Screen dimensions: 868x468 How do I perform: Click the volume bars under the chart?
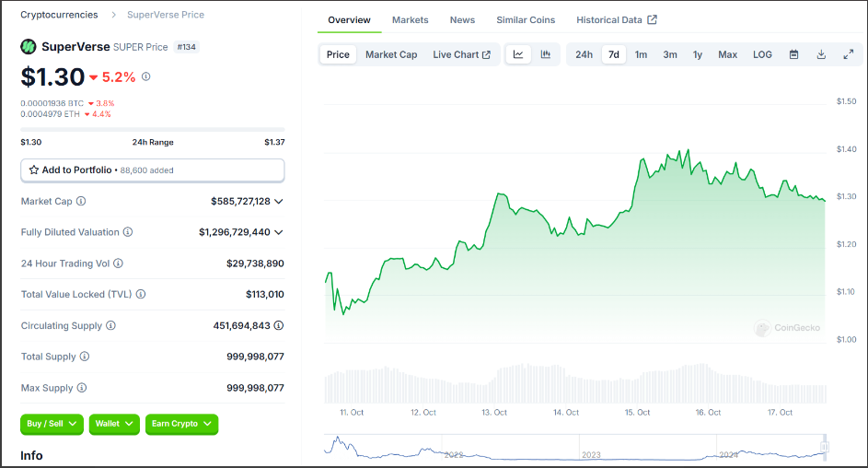click(575, 383)
